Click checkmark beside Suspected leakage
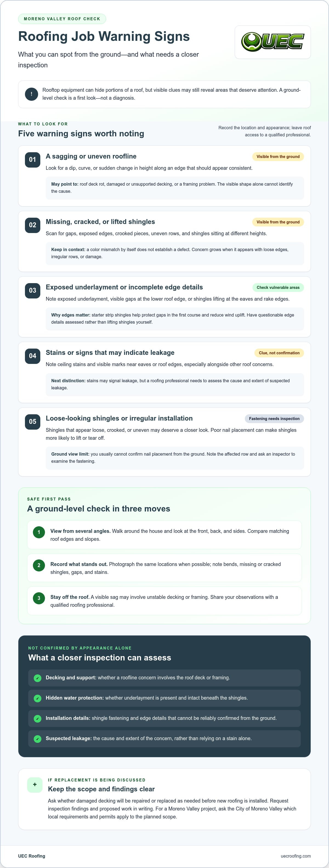The image size is (329, 868). pos(38,738)
